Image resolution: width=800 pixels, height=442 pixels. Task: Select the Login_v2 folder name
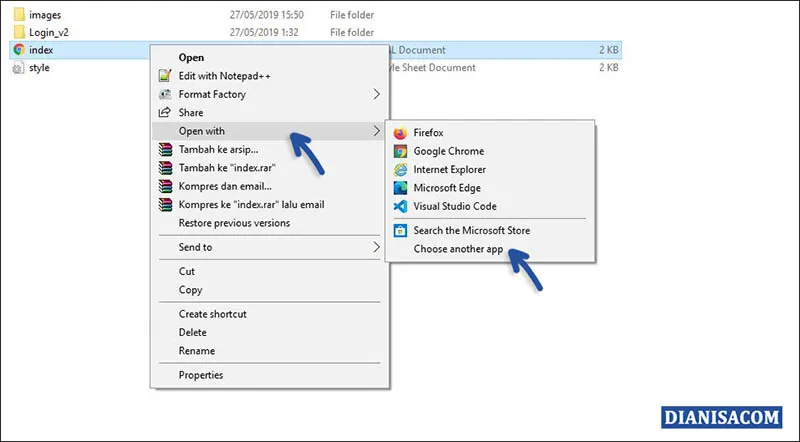(x=49, y=33)
